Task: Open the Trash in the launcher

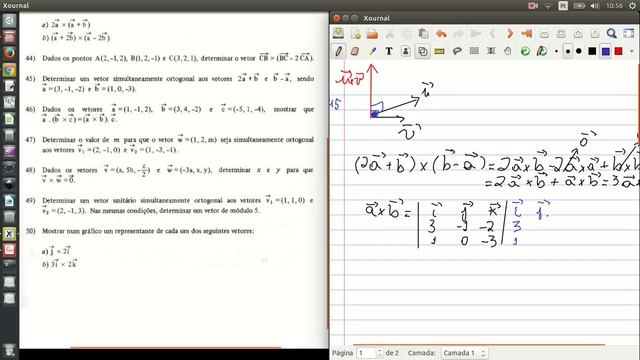Action: (x=9, y=350)
